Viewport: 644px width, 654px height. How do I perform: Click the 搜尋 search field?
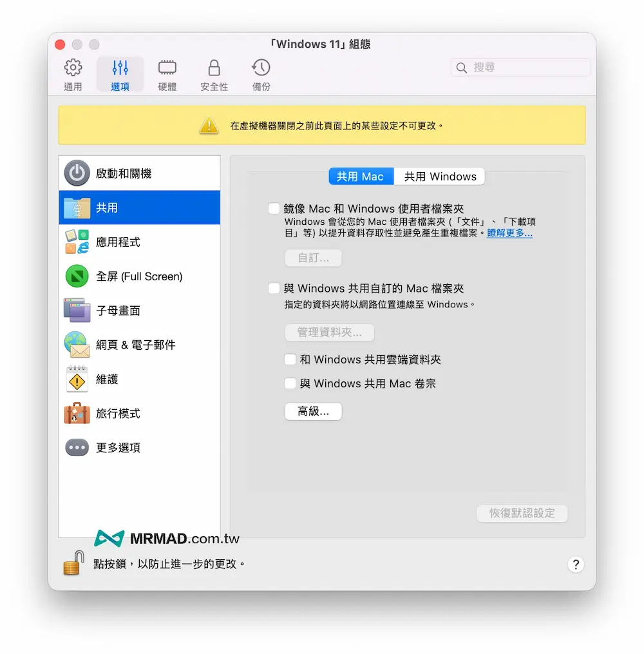click(520, 67)
